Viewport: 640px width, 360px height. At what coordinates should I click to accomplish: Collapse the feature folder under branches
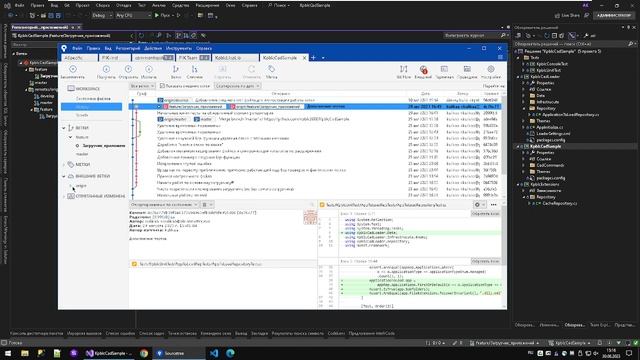pyautogui.click(x=71, y=137)
